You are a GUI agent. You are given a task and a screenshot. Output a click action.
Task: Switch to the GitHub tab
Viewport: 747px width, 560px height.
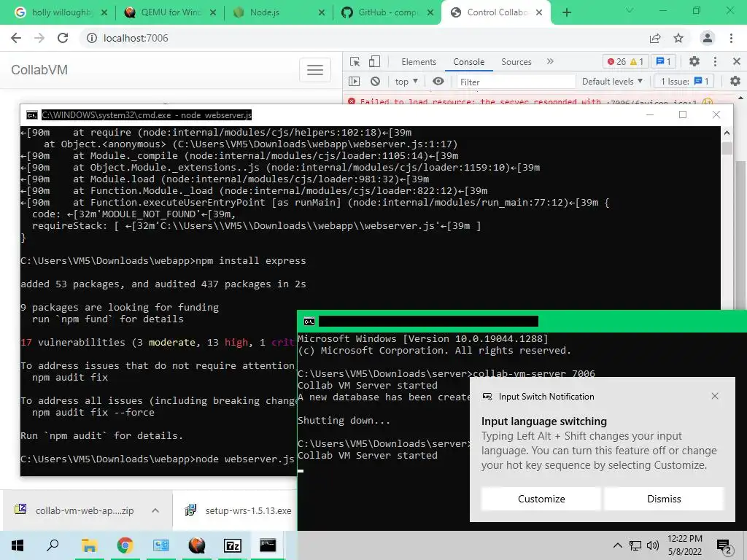point(386,12)
